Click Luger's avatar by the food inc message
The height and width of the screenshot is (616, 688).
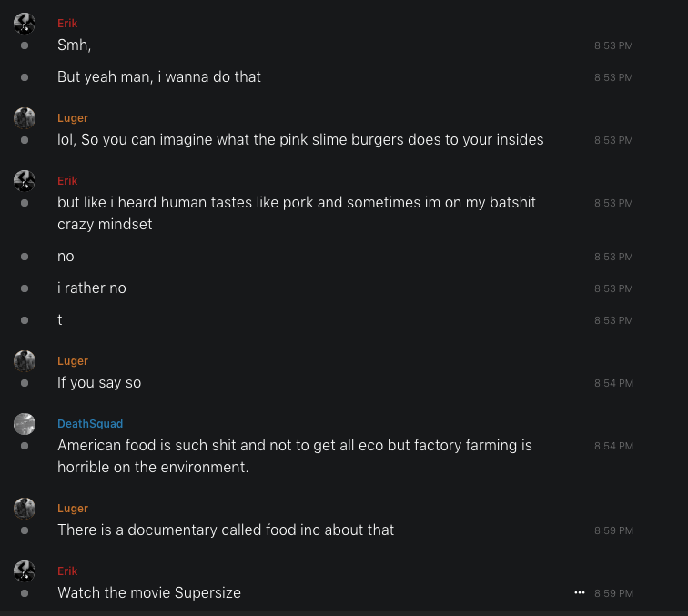25,508
